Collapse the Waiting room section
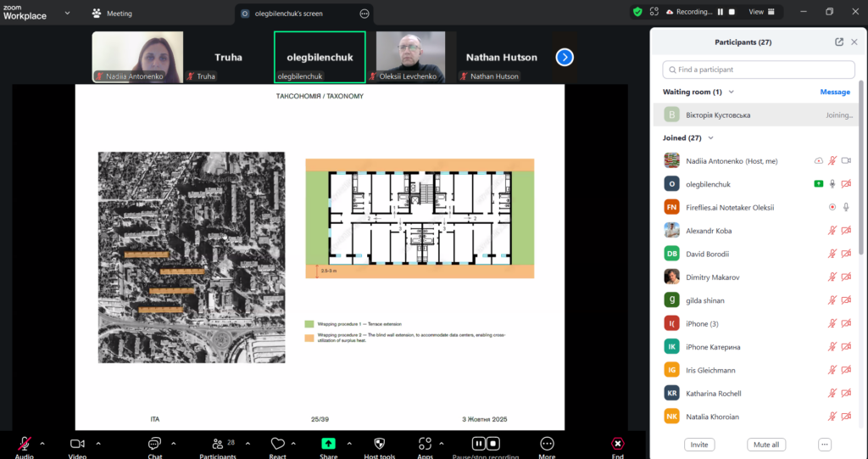Viewport: 868px width, 459px height. pyautogui.click(x=731, y=92)
